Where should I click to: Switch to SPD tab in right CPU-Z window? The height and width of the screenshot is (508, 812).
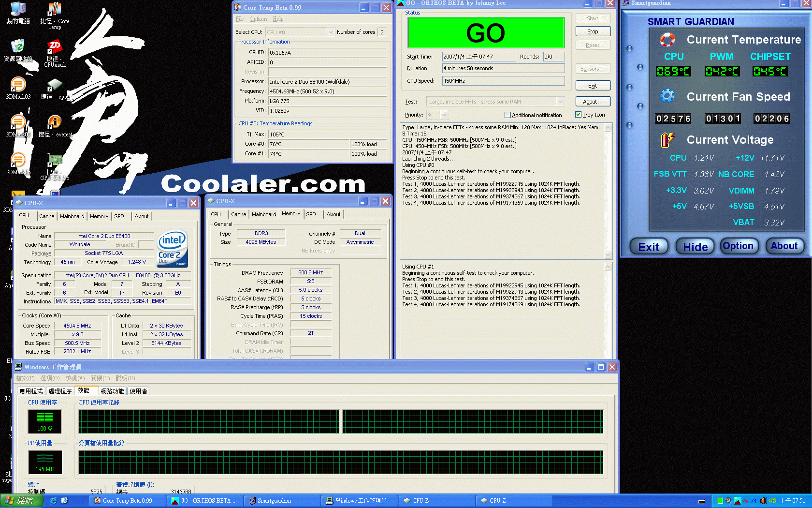tap(311, 214)
